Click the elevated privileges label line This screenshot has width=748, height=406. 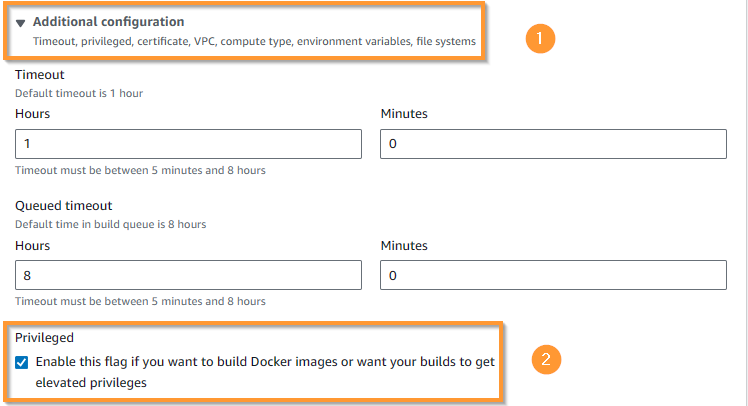click(91, 383)
